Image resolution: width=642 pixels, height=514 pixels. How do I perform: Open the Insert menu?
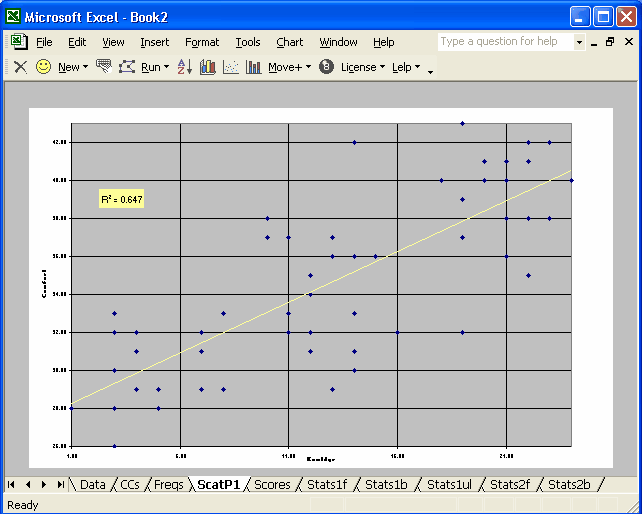click(154, 42)
